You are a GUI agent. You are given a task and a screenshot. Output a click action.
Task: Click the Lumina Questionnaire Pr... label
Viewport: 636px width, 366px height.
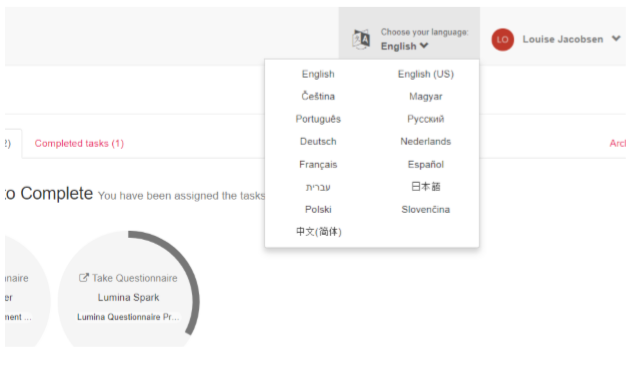128,317
